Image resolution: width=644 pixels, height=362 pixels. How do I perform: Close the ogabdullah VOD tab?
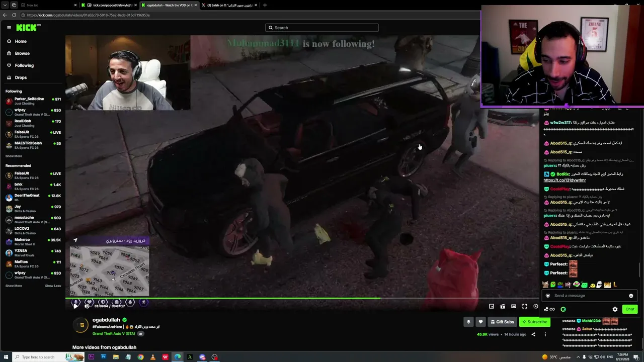(196, 5)
